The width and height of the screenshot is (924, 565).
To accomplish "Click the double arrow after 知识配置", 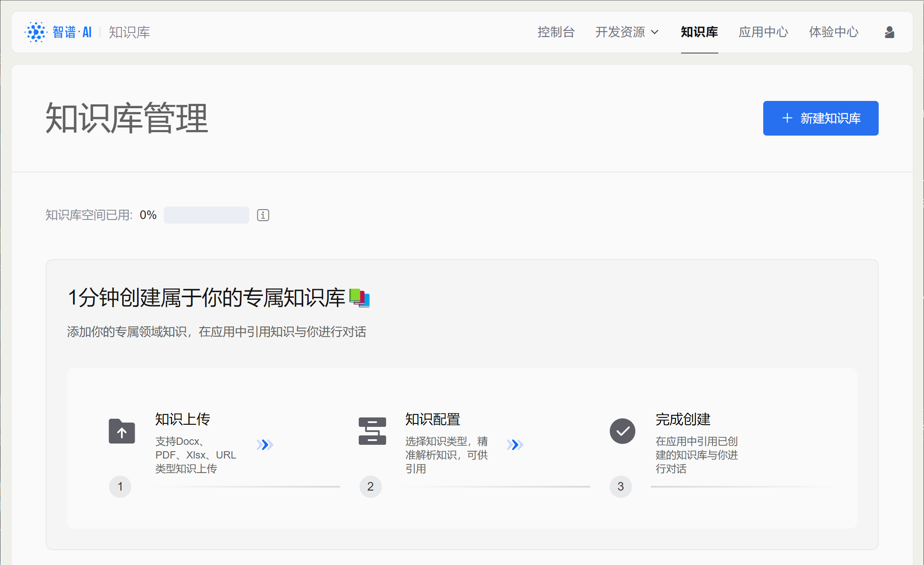I will coord(515,445).
